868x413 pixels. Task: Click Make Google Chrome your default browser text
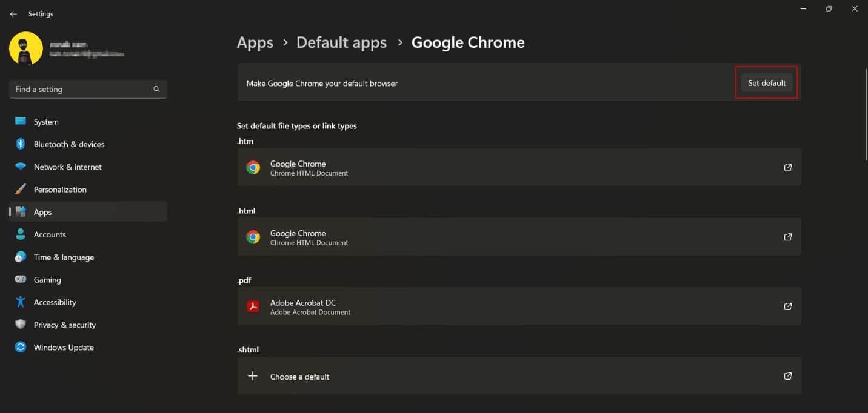(322, 84)
